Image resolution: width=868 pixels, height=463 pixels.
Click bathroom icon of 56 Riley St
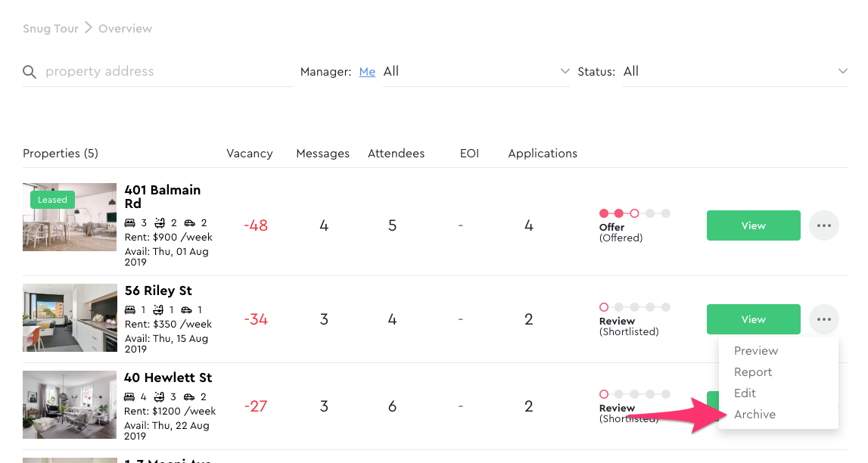pyautogui.click(x=158, y=309)
